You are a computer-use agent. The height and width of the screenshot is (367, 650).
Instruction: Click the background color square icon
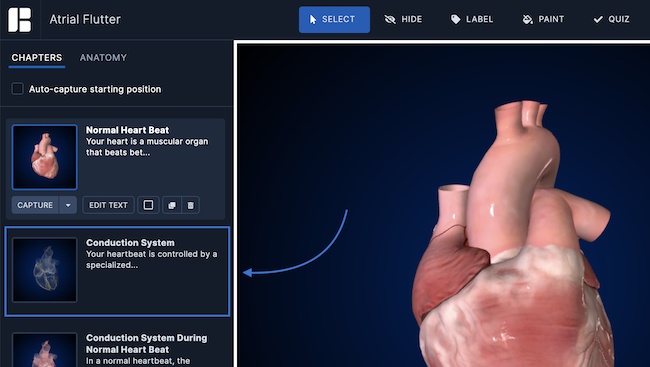pos(148,205)
